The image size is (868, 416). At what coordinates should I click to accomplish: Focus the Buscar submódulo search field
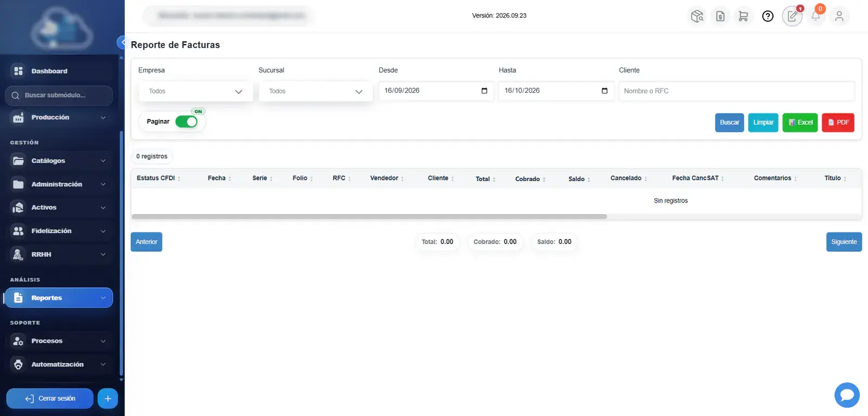(x=59, y=96)
